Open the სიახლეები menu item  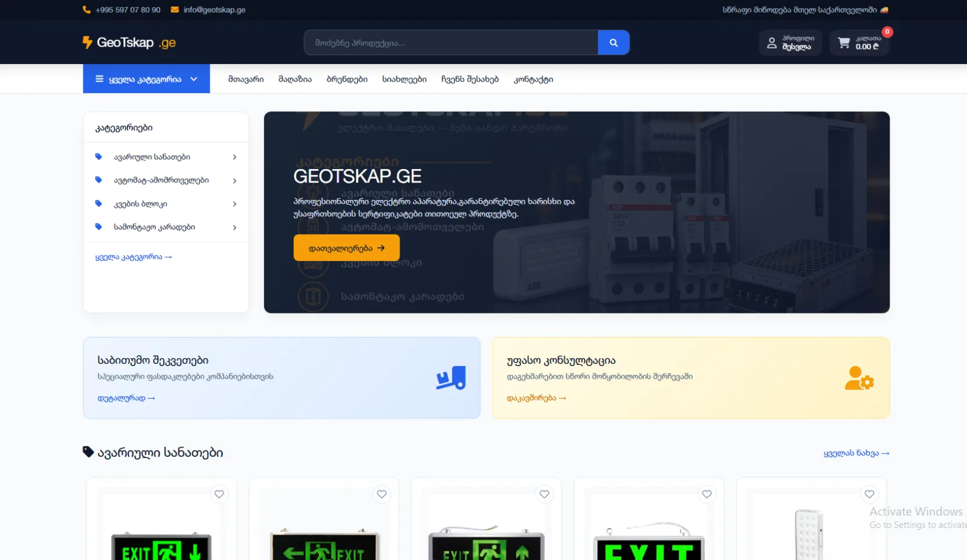point(404,79)
